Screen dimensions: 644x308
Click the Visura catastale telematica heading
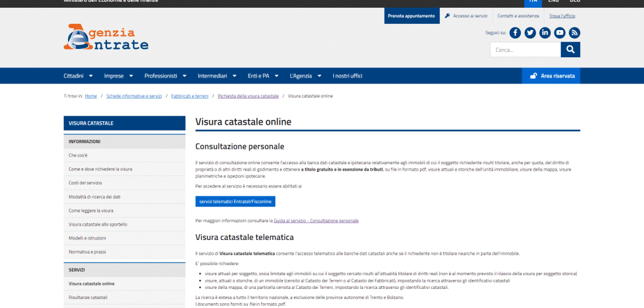244,237
